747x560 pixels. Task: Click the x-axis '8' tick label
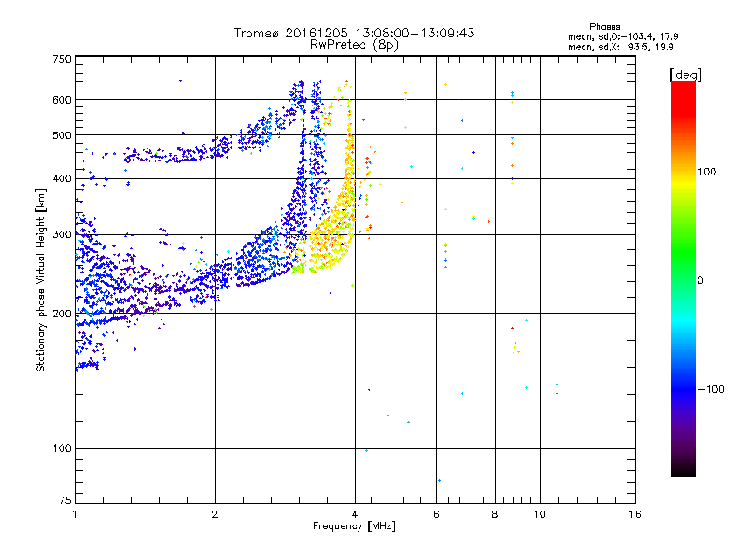point(495,514)
